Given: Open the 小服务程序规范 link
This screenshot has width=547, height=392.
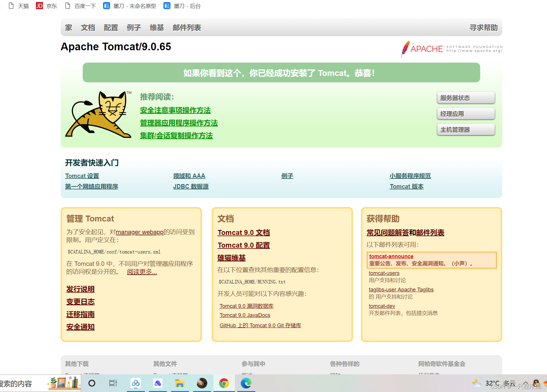Looking at the screenshot, I should pyautogui.click(x=410, y=176).
